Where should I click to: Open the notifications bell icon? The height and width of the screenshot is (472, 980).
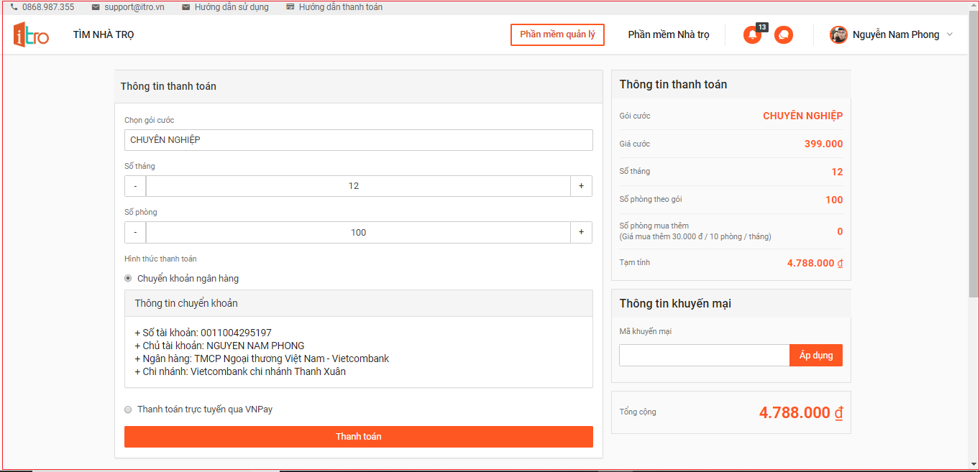pos(752,34)
